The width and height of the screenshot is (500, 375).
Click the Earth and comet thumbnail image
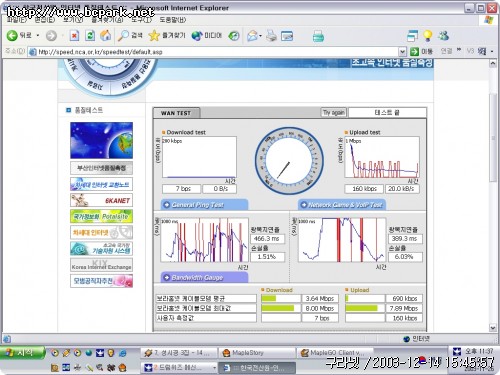click(101, 140)
